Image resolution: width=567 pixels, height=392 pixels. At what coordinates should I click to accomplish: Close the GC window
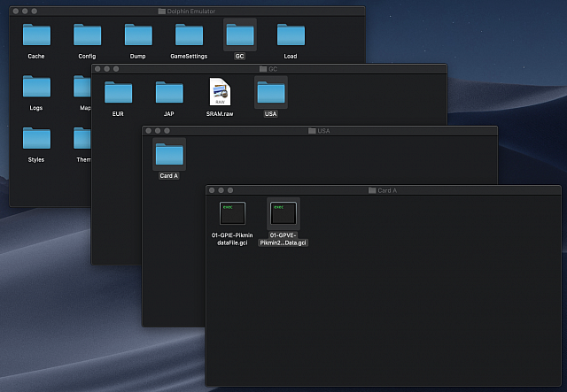(x=97, y=69)
